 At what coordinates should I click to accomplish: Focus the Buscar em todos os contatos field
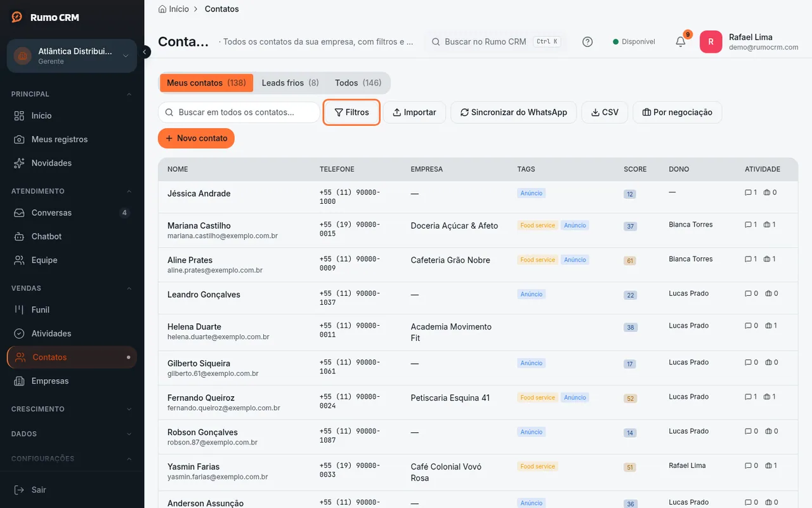click(x=239, y=112)
